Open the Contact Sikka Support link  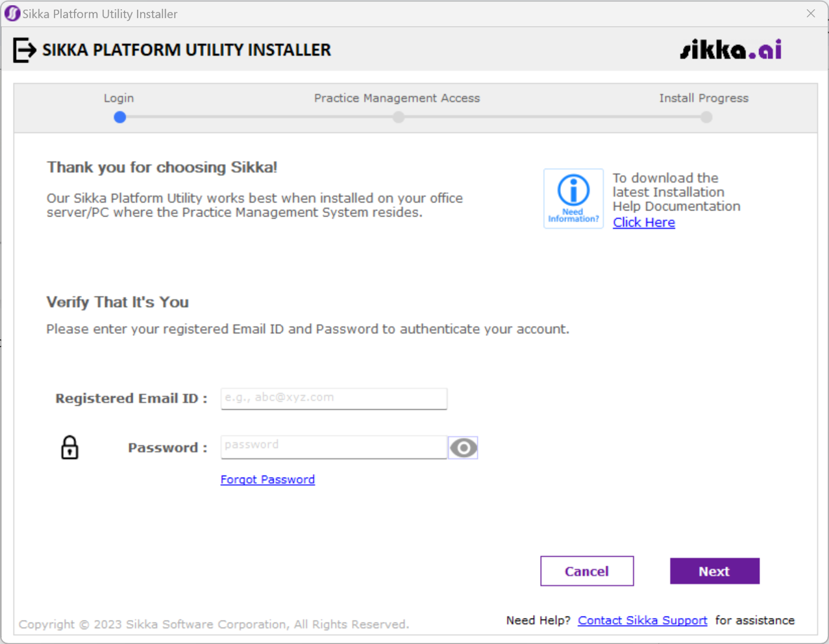642,620
